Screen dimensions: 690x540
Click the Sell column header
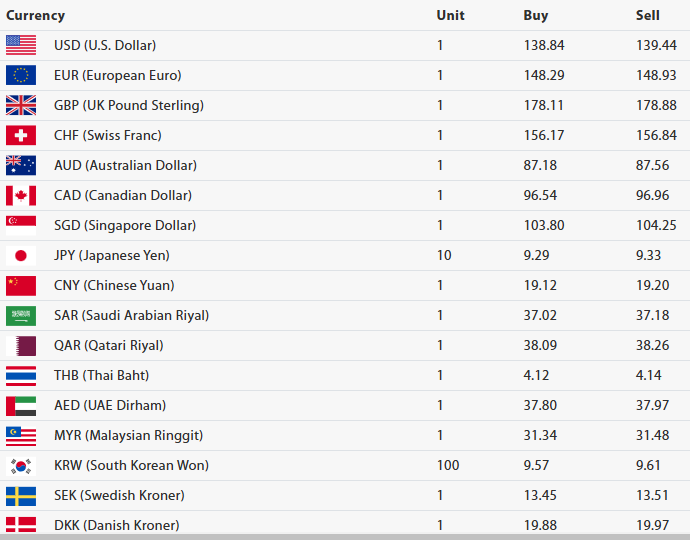coord(647,15)
